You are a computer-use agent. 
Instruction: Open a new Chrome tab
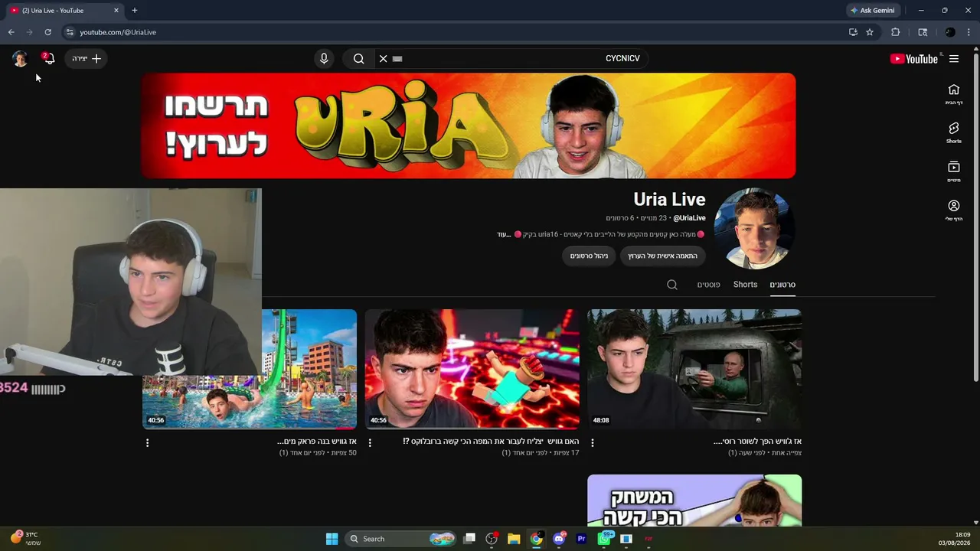[x=135, y=11]
